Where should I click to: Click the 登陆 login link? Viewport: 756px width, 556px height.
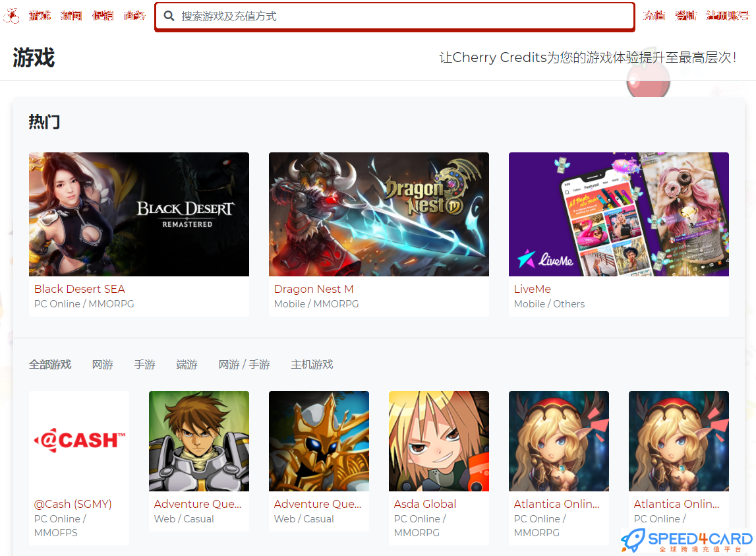pyautogui.click(x=686, y=16)
